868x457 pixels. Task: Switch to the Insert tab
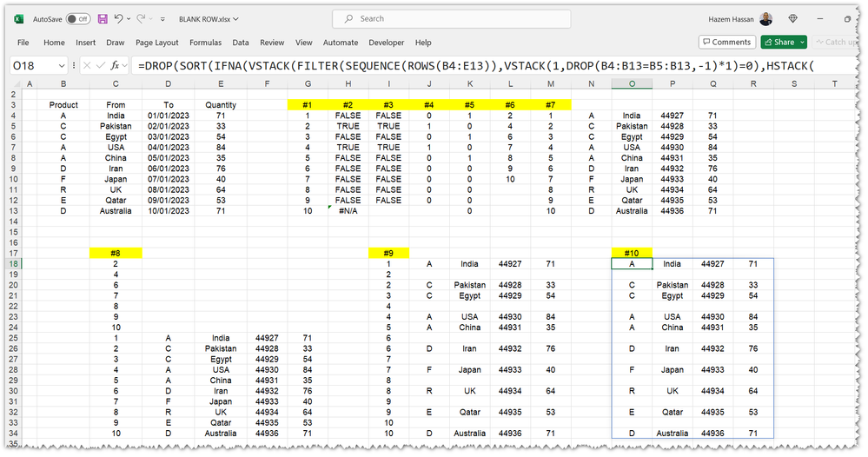tap(86, 43)
